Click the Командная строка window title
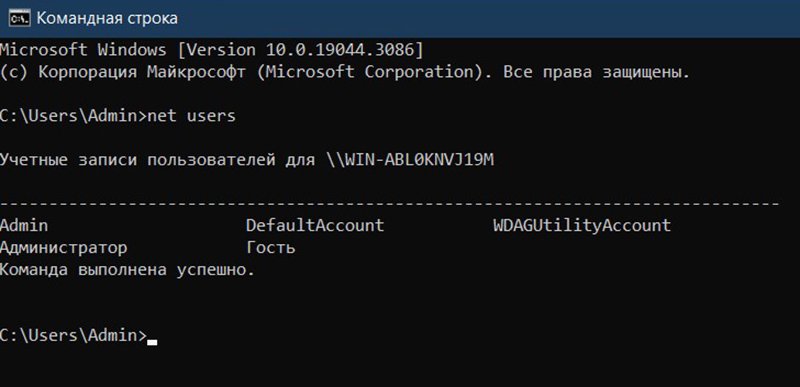 coord(107,18)
